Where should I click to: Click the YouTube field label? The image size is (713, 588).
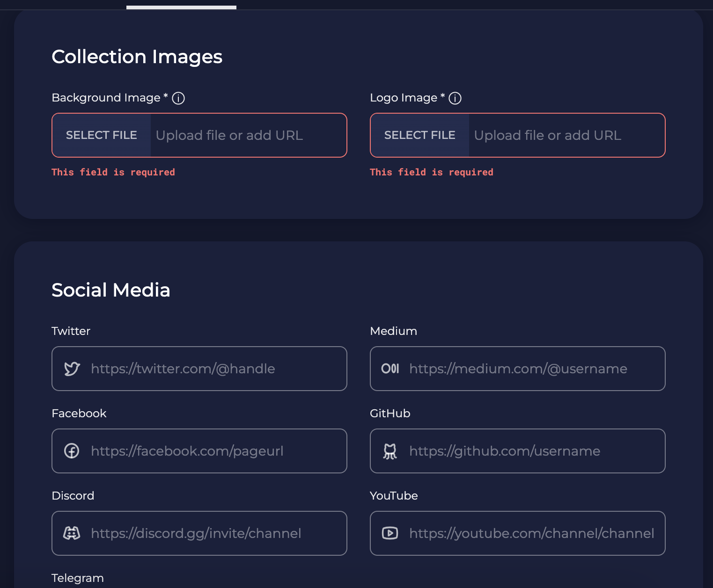(x=394, y=496)
